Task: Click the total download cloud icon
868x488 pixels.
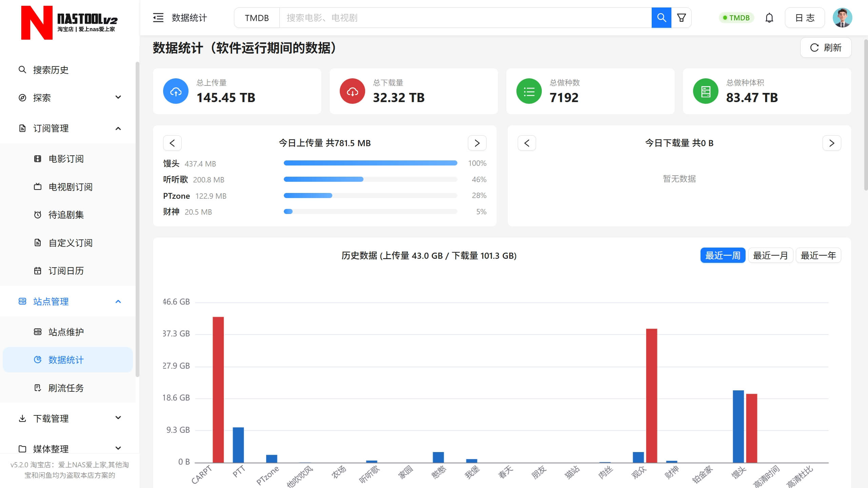Action: 352,91
